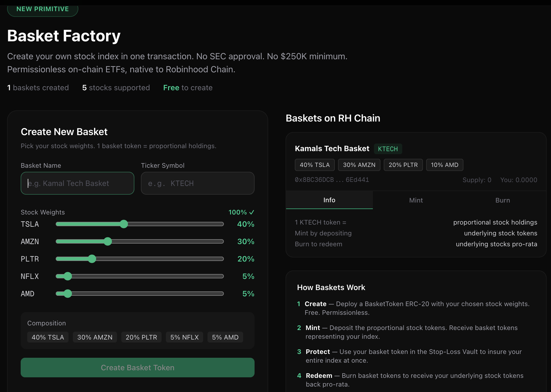Click the PLTR weight slider handle
Screen dimensions: 551x392
[x=92, y=259]
